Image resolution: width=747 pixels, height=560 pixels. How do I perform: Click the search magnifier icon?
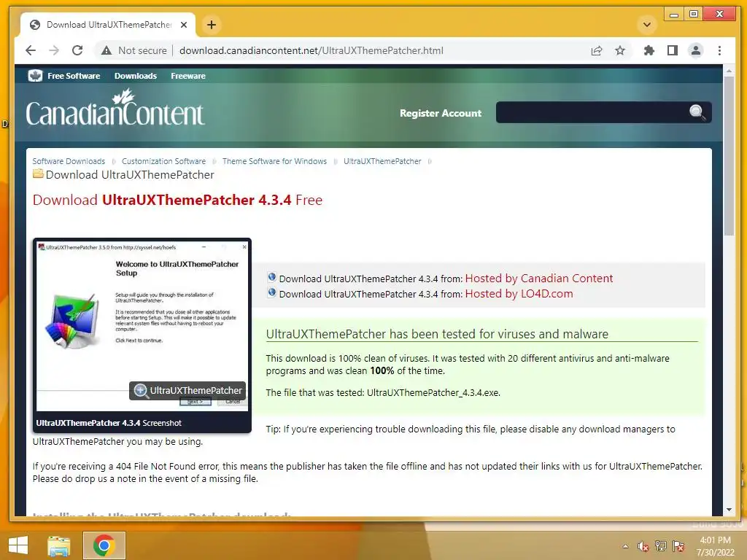697,112
